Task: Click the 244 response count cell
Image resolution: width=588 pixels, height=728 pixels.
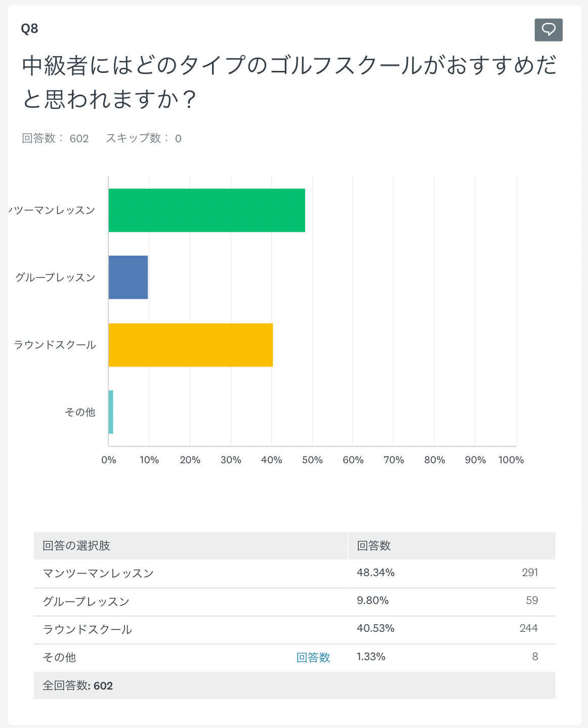Action: tap(528, 628)
